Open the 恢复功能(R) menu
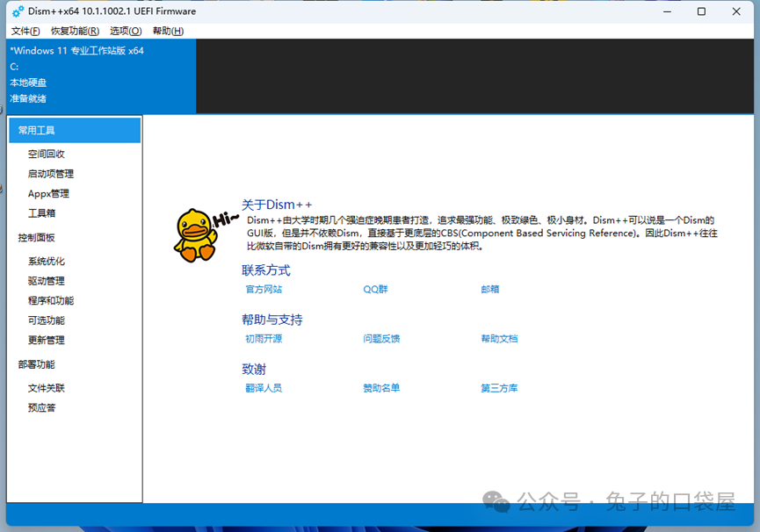This screenshot has width=760, height=532. click(76, 31)
